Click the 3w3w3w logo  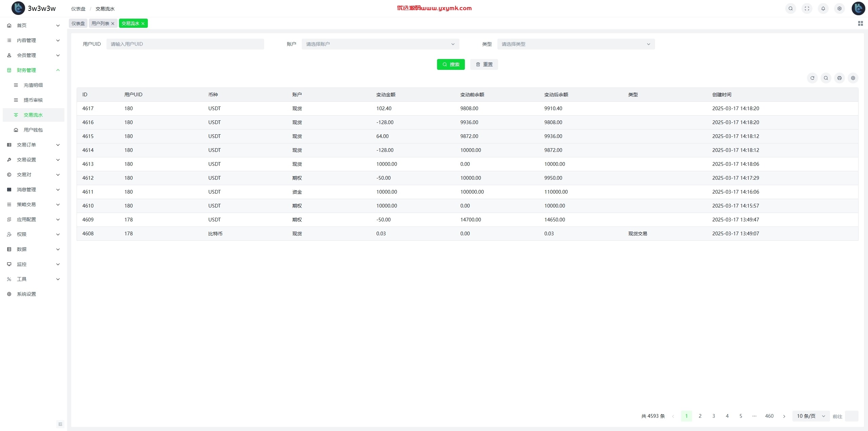34,8
